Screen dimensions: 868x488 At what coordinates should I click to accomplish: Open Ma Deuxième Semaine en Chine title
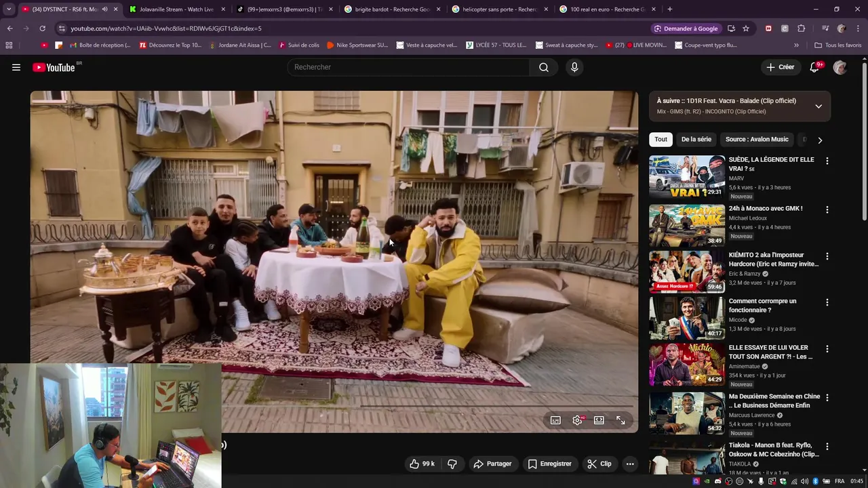tap(774, 401)
